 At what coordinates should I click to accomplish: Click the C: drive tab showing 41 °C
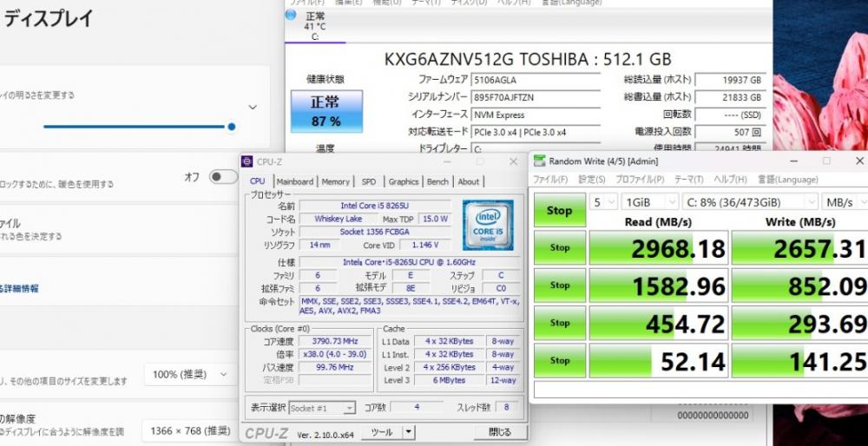(x=315, y=25)
